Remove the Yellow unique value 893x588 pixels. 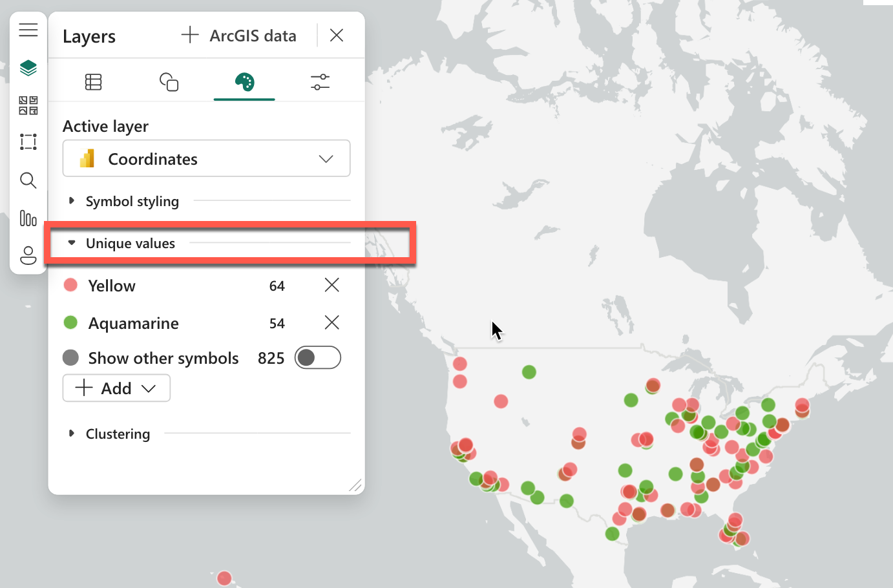click(331, 285)
